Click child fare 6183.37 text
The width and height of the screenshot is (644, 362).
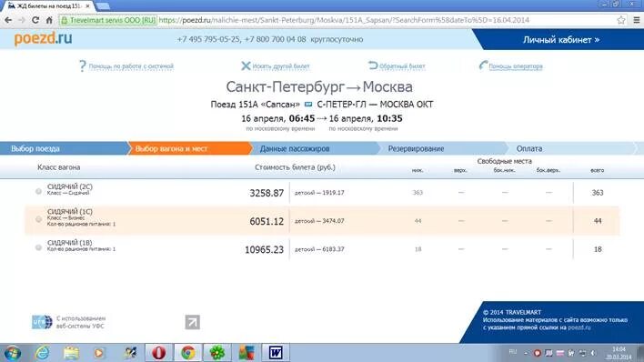point(319,249)
